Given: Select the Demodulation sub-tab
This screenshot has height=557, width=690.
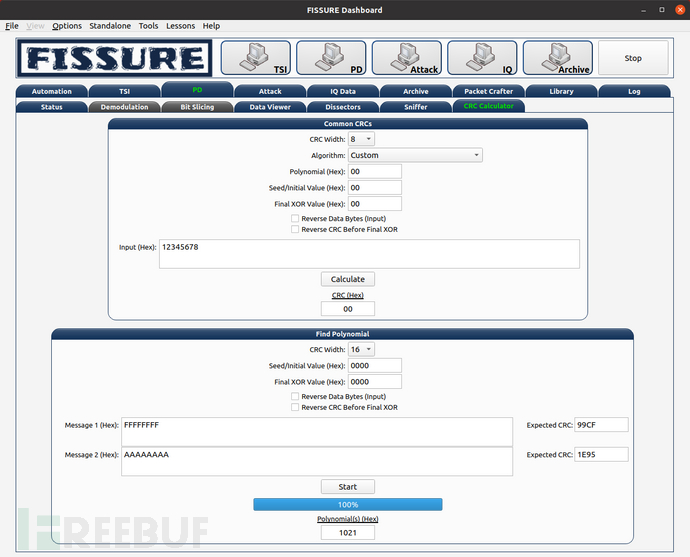Looking at the screenshot, I should pyautogui.click(x=125, y=107).
